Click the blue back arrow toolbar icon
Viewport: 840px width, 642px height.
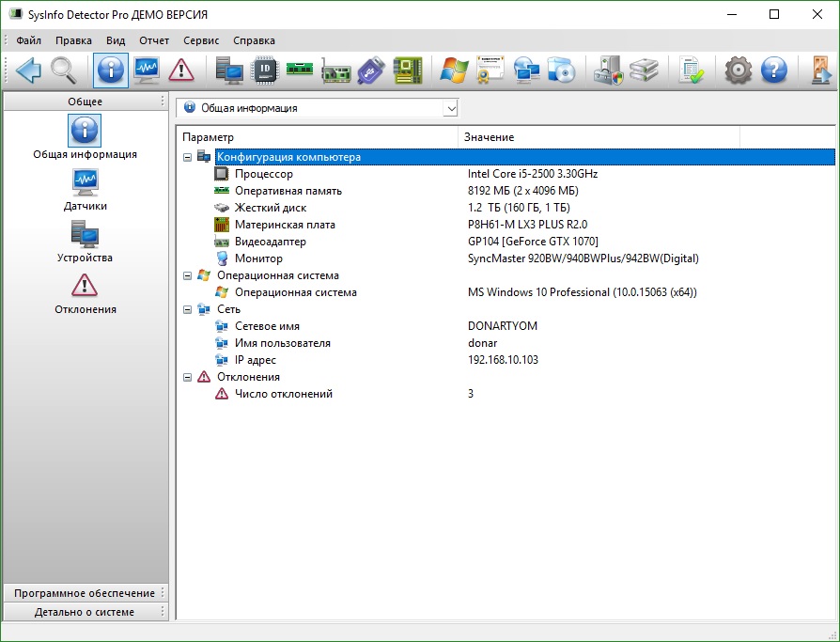[28, 70]
